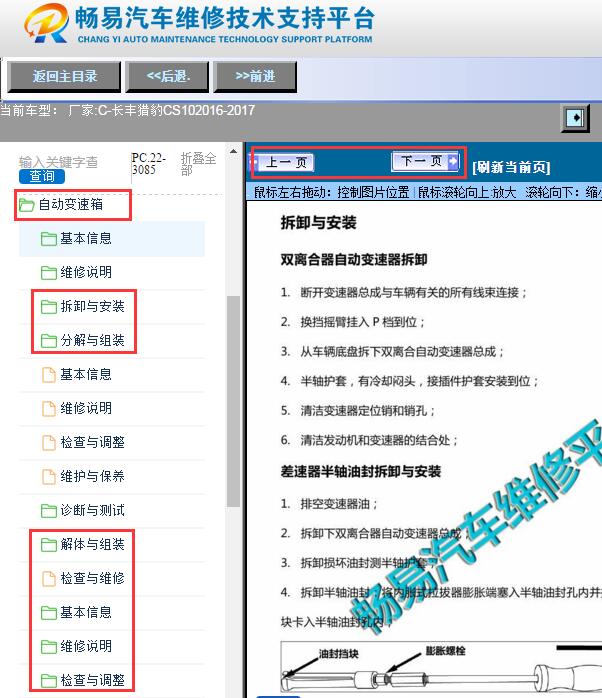The image size is (602, 698).
Task: Click the 双离合器自动变速器拆卸 subheading
Action: 354,260
